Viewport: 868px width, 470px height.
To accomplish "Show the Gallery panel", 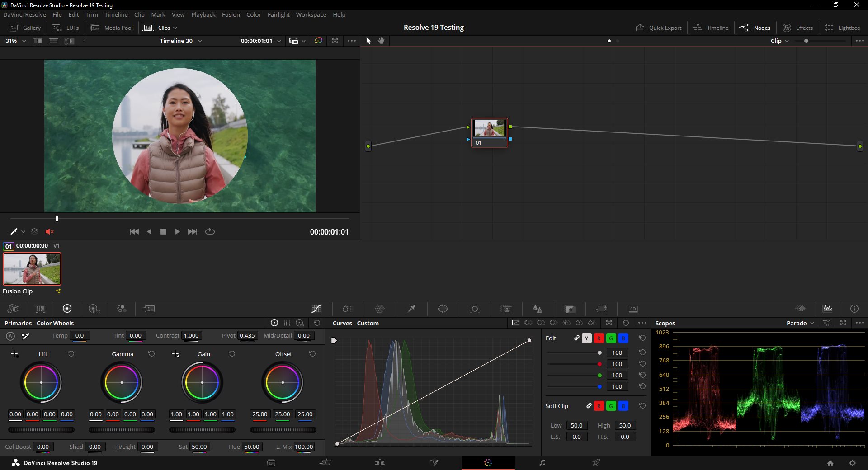I will pos(25,28).
